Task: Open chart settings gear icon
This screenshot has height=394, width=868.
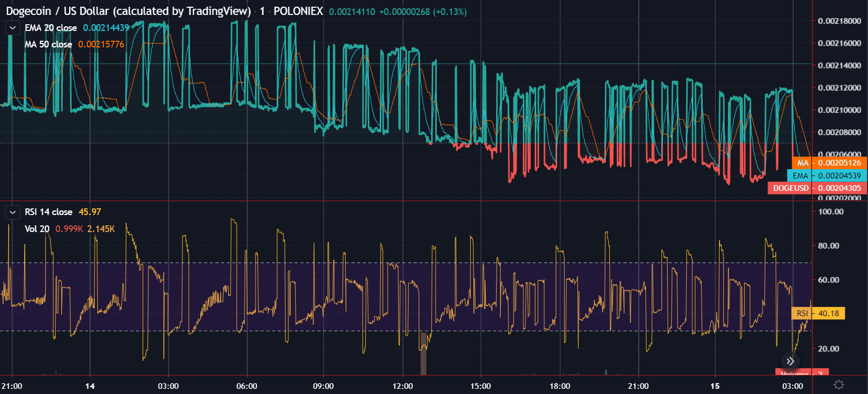Action: tap(839, 385)
